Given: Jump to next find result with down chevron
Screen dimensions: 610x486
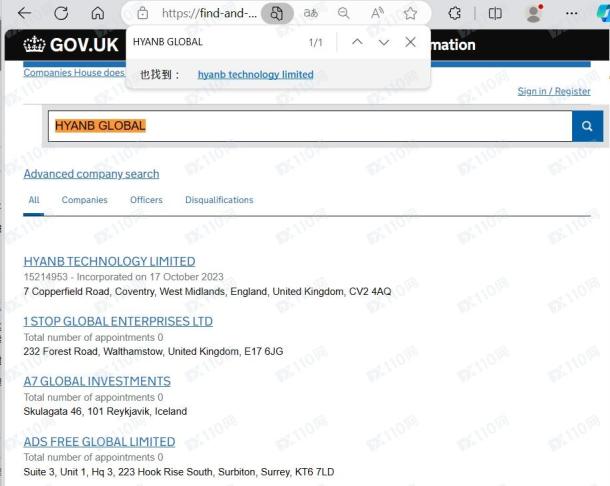Looking at the screenshot, I should click(384, 42).
